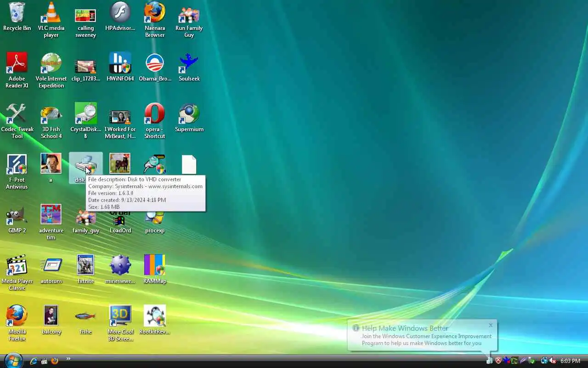Launch opera - Shortcut icon
Image resolution: width=588 pixels, height=368 pixels.
click(x=154, y=121)
